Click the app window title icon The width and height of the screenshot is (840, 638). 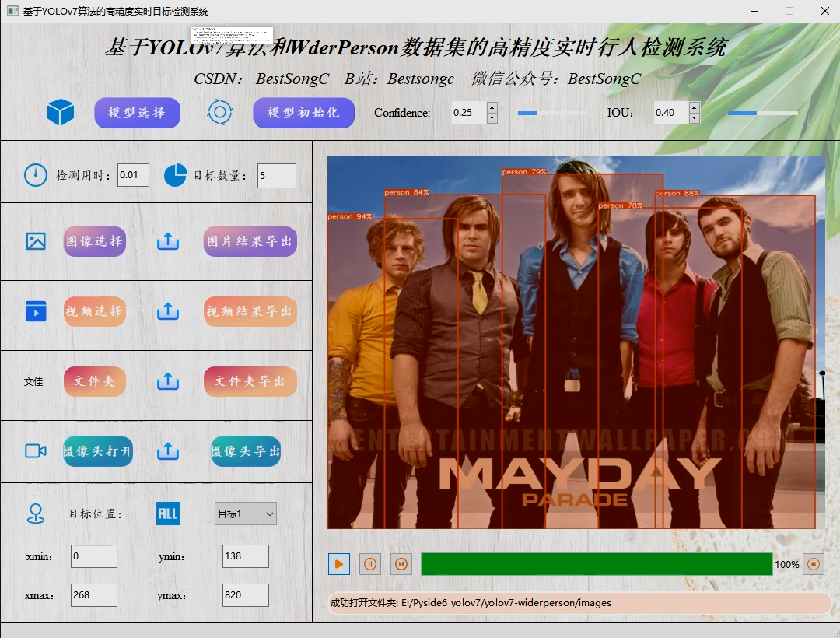(12, 11)
